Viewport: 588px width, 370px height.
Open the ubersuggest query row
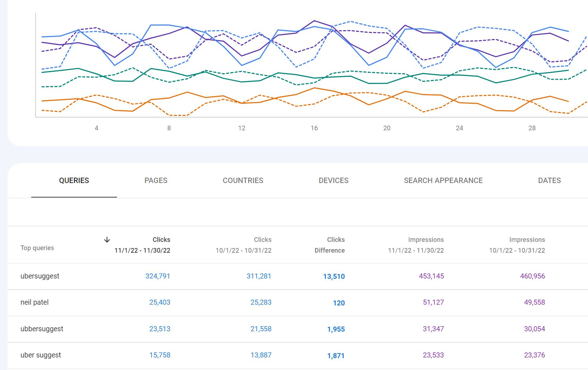click(x=40, y=276)
